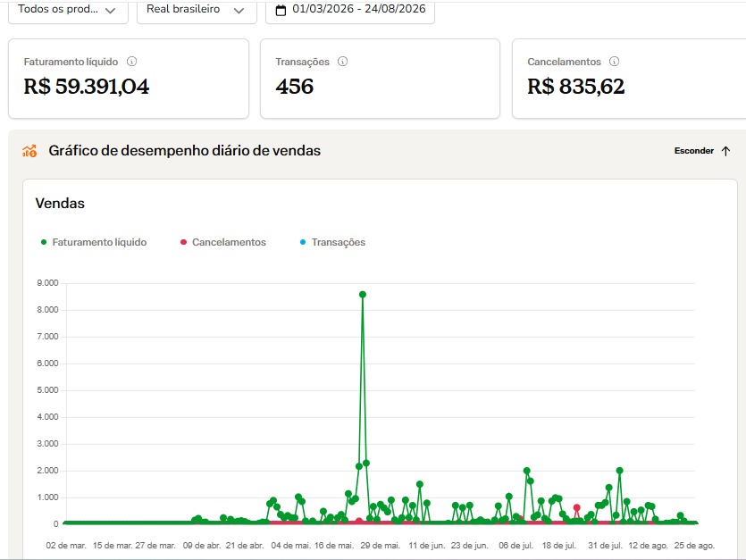Click the up arrow next to Esconder
Screen dimensions: 746x560
pyautogui.click(x=725, y=151)
